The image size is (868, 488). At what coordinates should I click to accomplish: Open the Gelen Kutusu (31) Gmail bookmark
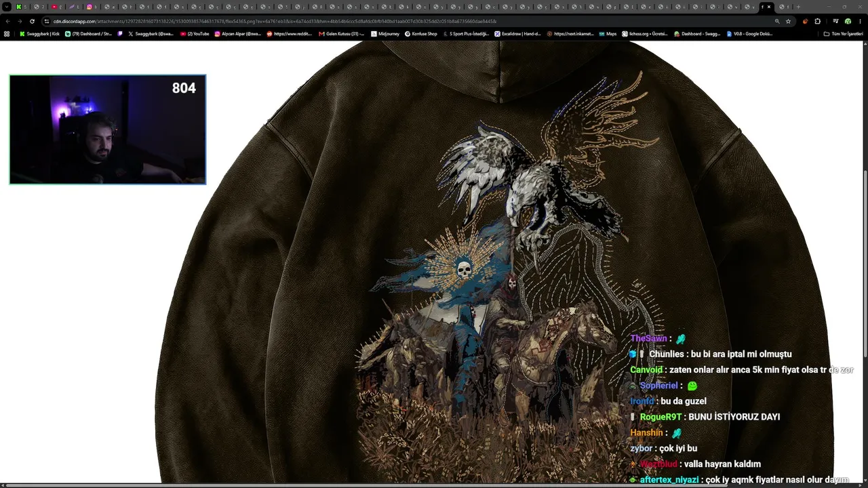342,33
